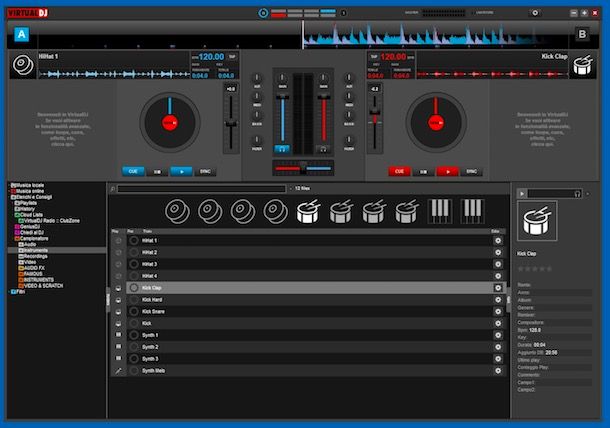Open the VIDEO & SCRATCH folder

(43, 286)
